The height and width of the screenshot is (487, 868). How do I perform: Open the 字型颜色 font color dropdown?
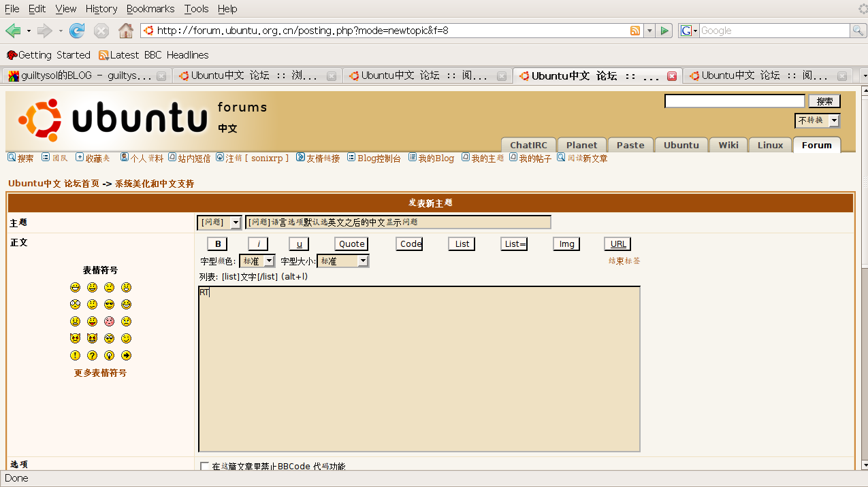click(257, 261)
